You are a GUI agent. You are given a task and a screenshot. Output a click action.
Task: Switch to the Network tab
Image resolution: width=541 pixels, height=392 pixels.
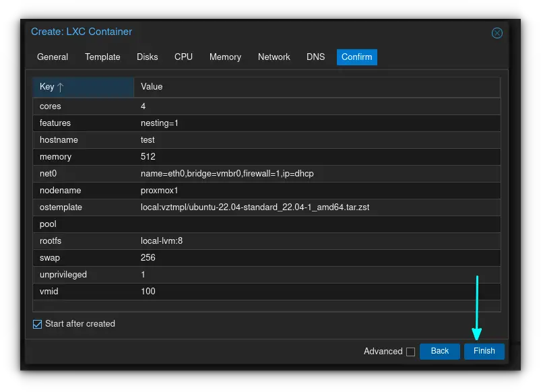[274, 57]
